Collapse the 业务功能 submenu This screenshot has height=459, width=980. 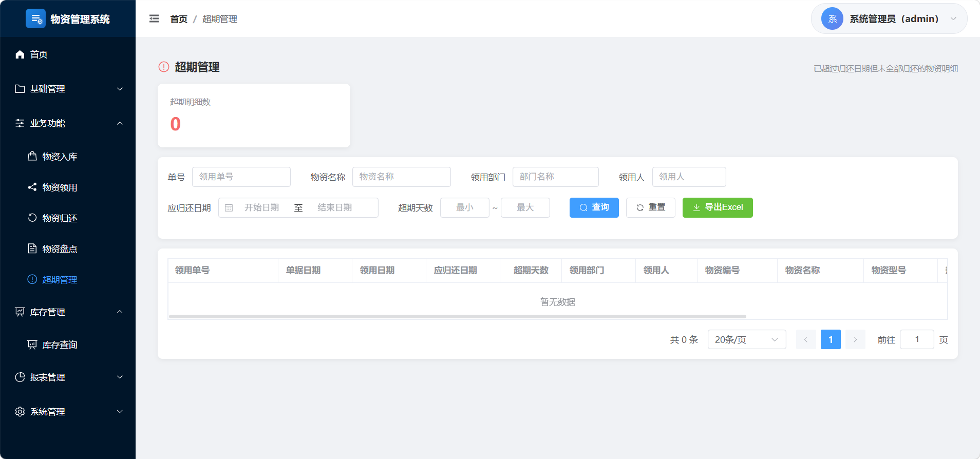[68, 123]
